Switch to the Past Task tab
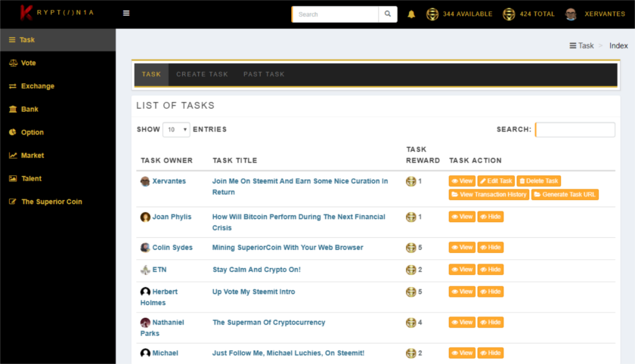The image size is (635, 364). (x=264, y=75)
